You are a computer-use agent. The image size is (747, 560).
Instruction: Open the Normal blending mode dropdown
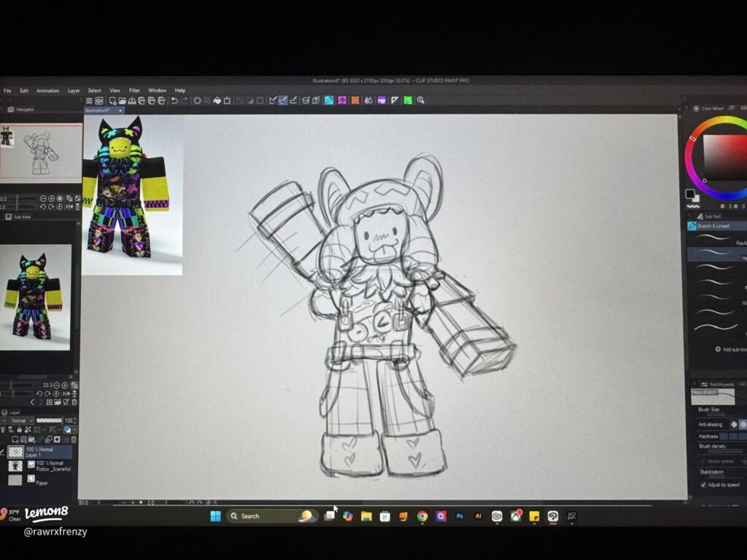pyautogui.click(x=21, y=421)
